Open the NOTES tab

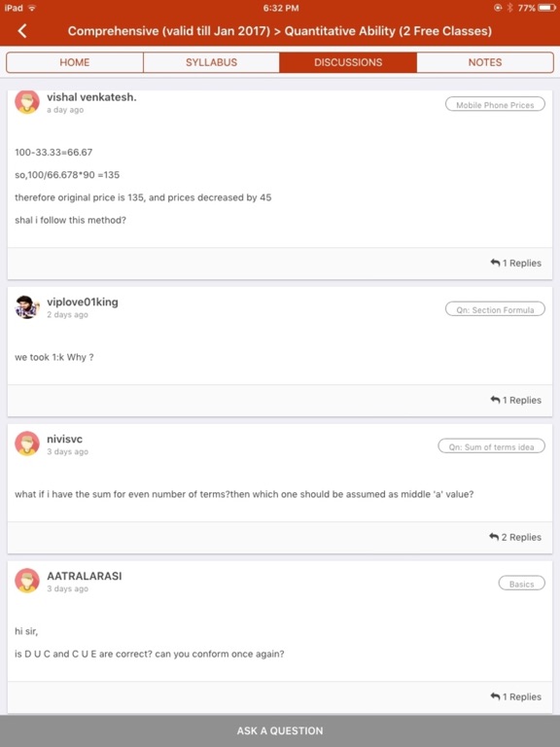point(485,62)
